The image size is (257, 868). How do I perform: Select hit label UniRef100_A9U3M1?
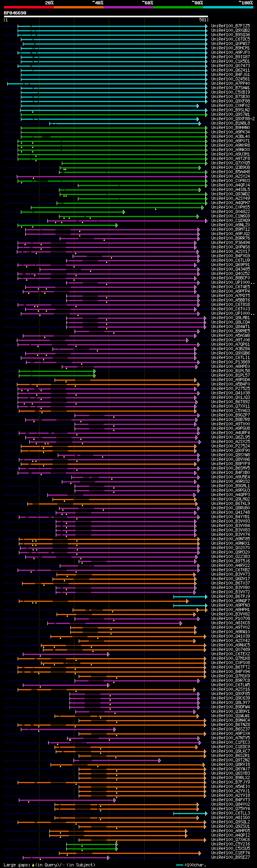tap(230, 154)
